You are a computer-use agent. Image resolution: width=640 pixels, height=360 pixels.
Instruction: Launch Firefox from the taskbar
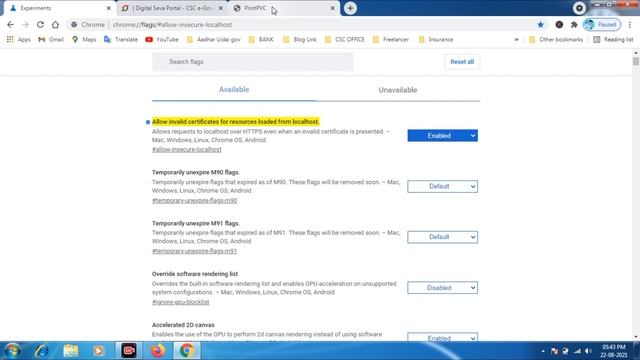pyautogui.click(x=158, y=351)
